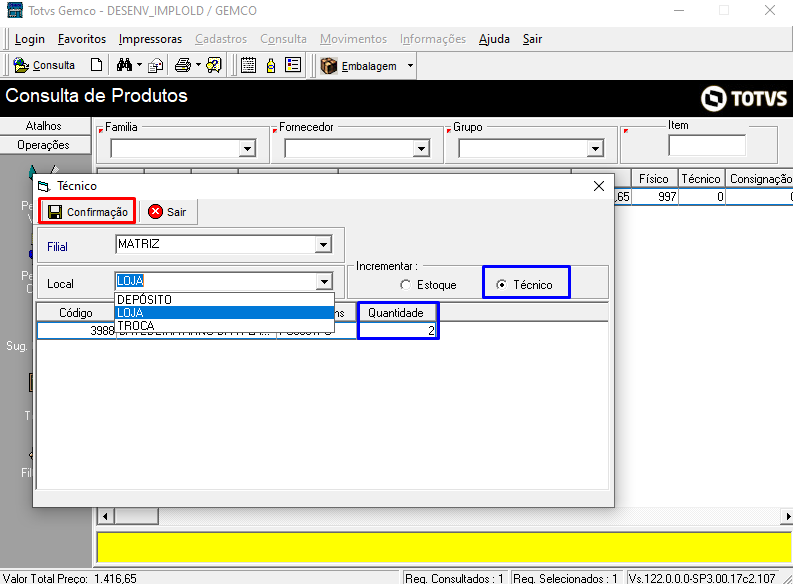Click the Técnico cell value 0
The height and width of the screenshot is (584, 793).
(x=701, y=197)
